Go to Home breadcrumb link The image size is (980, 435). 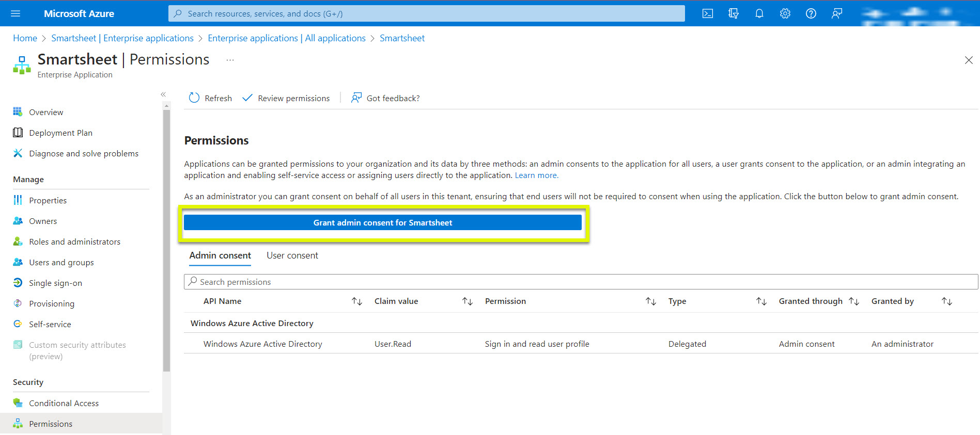[x=25, y=38]
